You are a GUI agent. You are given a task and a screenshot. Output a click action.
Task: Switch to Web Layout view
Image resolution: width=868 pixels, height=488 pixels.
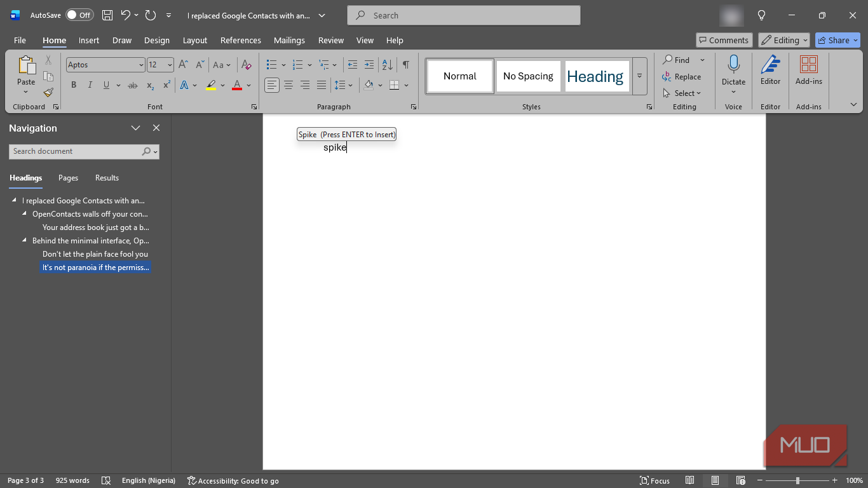pos(740,480)
